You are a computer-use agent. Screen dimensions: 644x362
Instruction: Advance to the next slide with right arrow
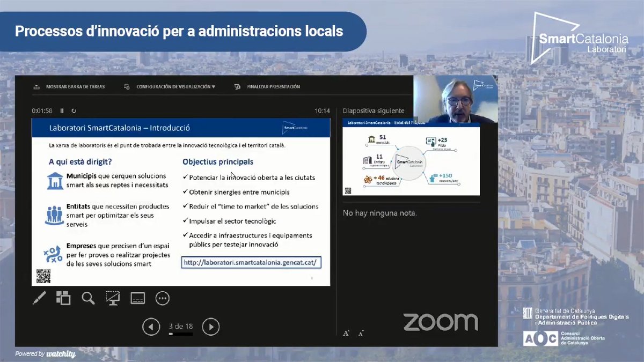pos(211,327)
